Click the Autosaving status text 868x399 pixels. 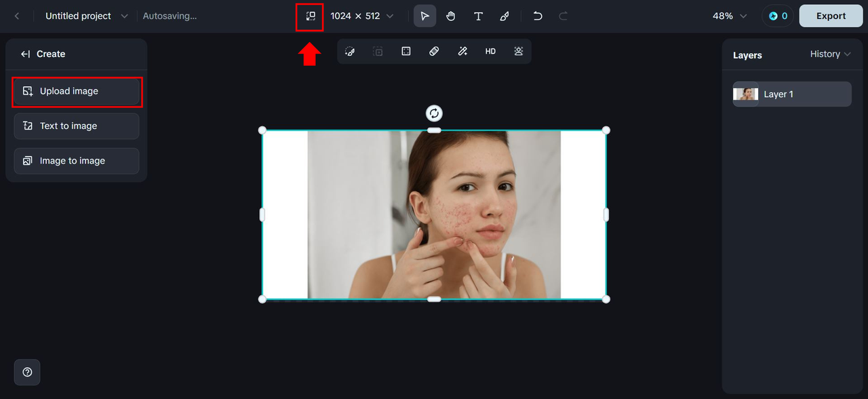pos(170,16)
